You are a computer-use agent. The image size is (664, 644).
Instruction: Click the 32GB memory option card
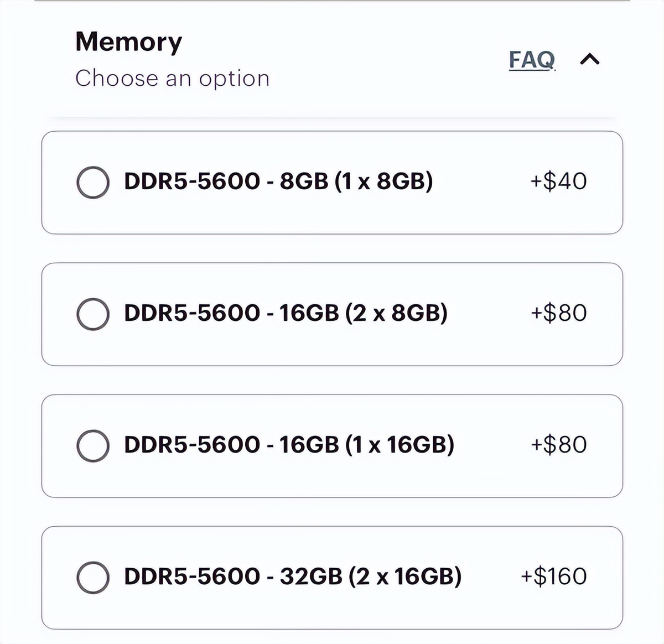click(x=332, y=575)
